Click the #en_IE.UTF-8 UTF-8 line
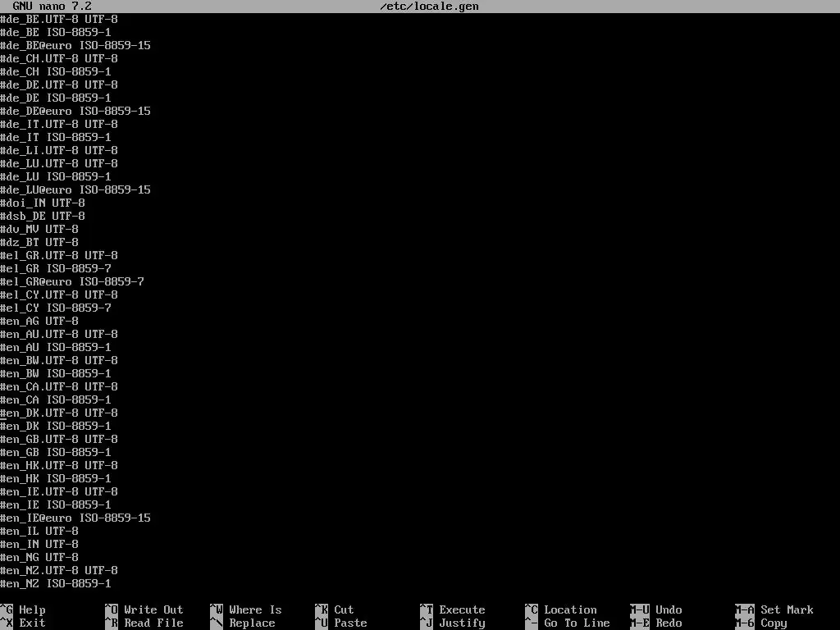 59,492
